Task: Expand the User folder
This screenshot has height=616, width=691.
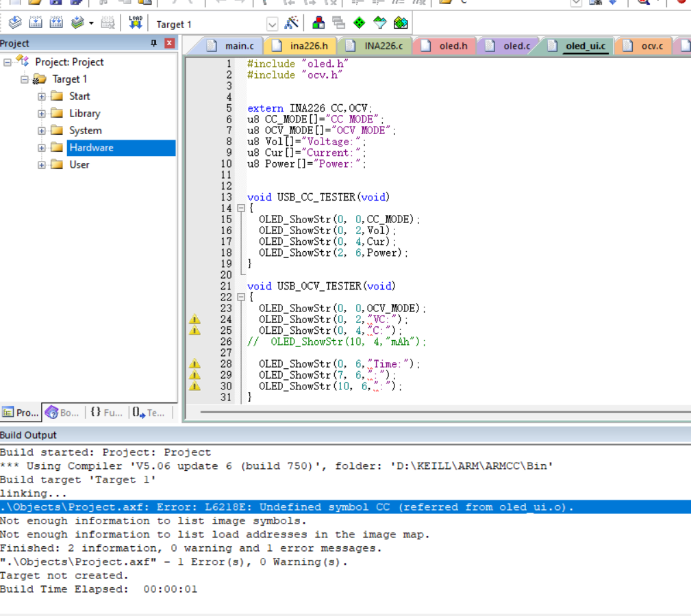Action: click(x=41, y=166)
